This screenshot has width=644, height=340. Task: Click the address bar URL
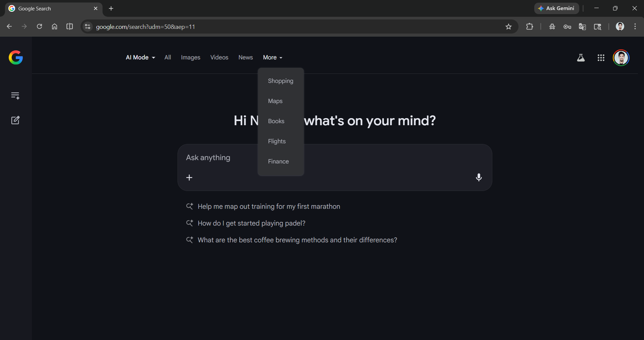pos(146,27)
